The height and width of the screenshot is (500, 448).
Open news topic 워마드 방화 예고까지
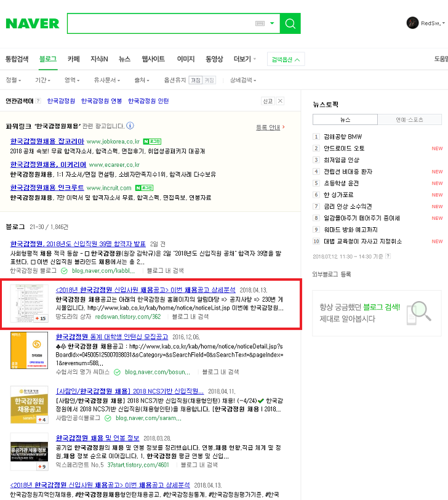351,230
